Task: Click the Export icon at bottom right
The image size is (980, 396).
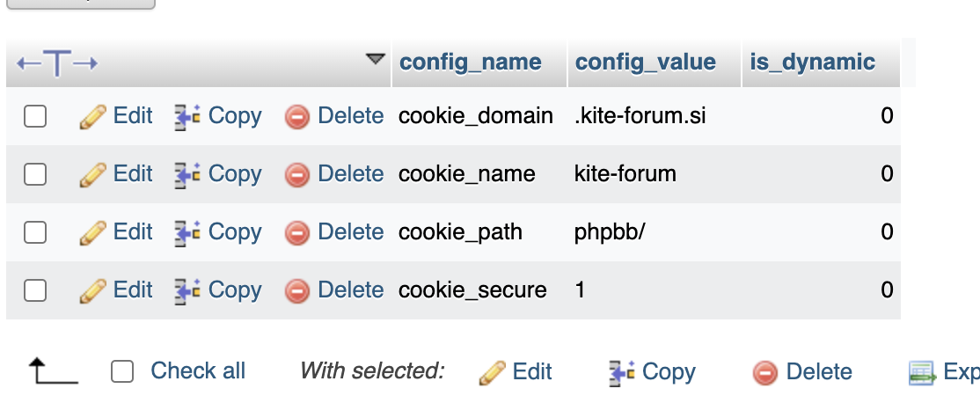Action: point(923,373)
